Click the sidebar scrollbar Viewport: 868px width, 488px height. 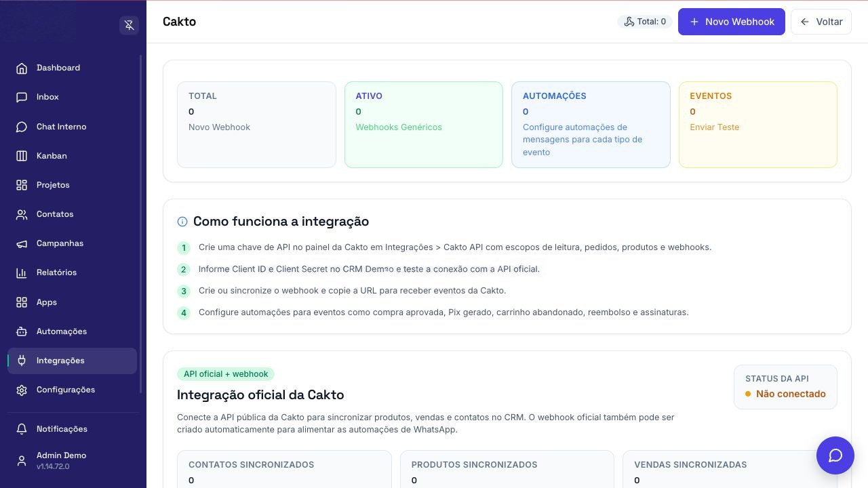click(x=141, y=224)
